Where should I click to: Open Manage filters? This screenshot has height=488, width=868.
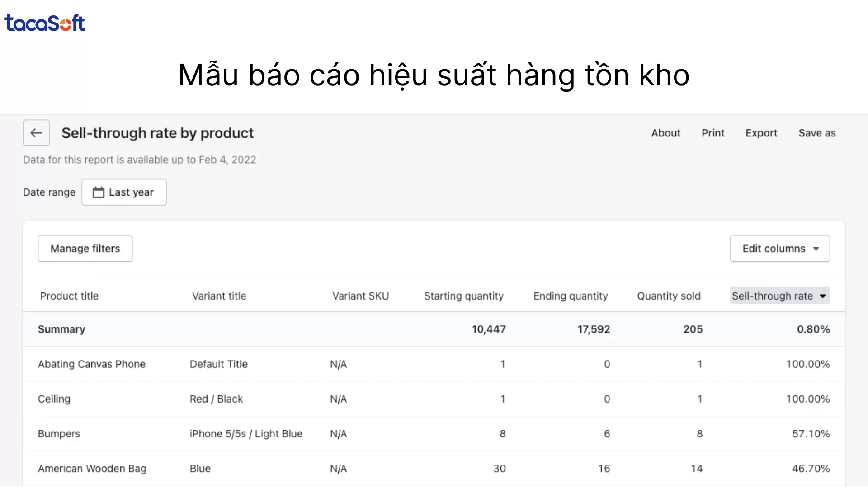[x=85, y=248]
